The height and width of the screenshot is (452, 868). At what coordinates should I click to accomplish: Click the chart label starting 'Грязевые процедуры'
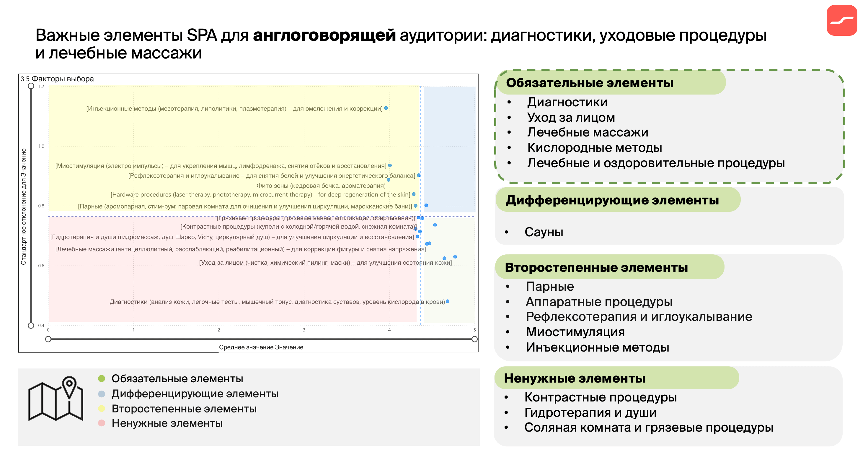pos(316,218)
